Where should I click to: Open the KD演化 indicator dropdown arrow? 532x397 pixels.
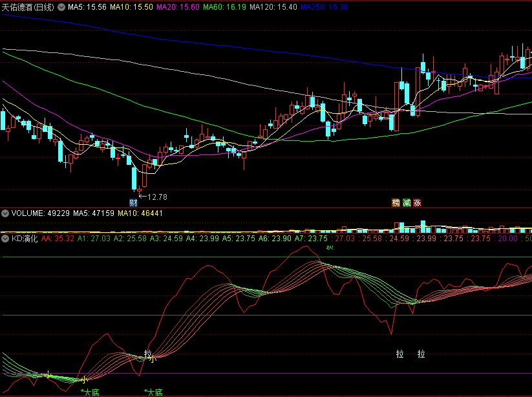pyautogui.click(x=5, y=239)
